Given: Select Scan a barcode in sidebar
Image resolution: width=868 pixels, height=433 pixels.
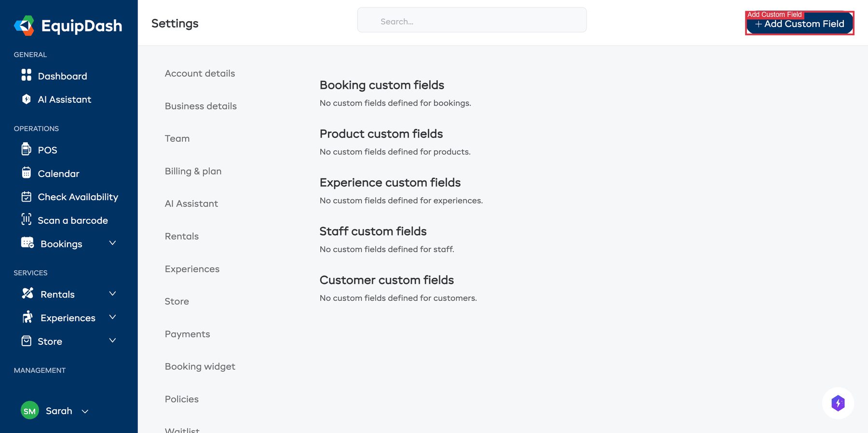Looking at the screenshot, I should [73, 220].
